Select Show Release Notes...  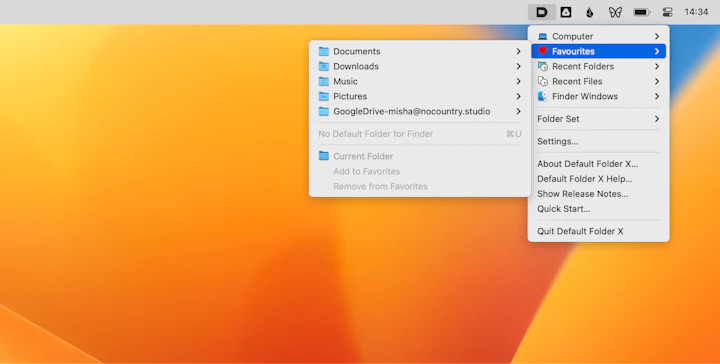(x=598, y=194)
